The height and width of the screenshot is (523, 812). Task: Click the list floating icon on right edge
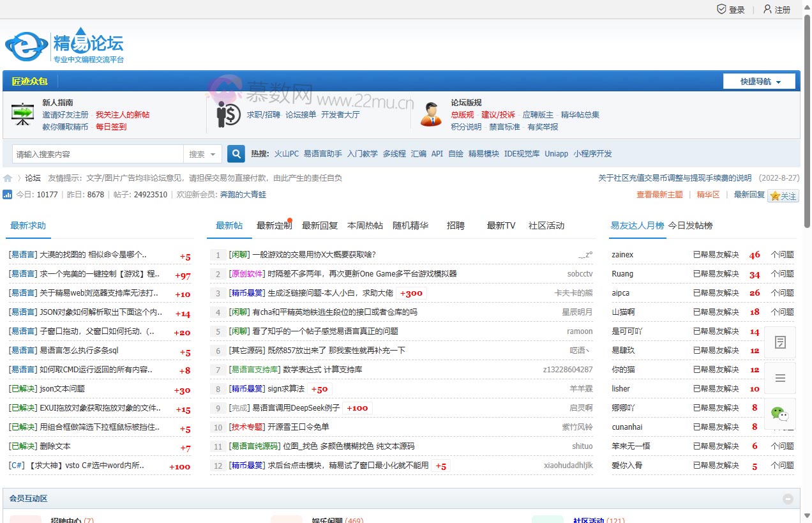pyautogui.click(x=779, y=378)
